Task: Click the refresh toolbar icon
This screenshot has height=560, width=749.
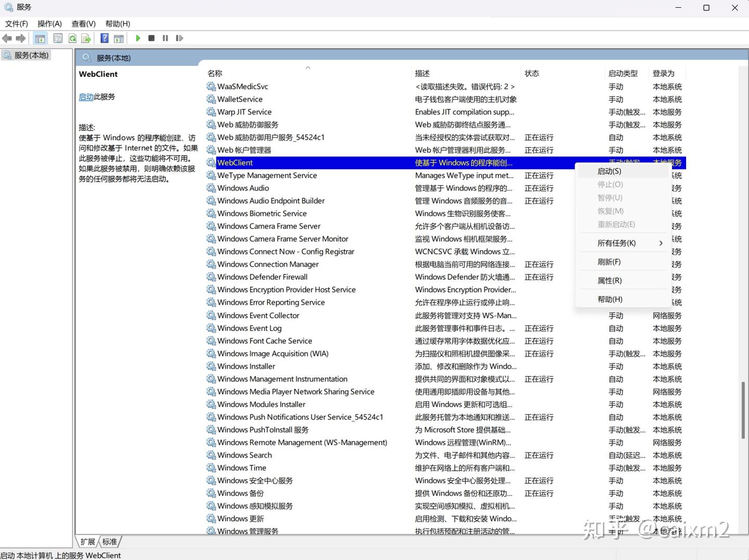Action: (72, 38)
